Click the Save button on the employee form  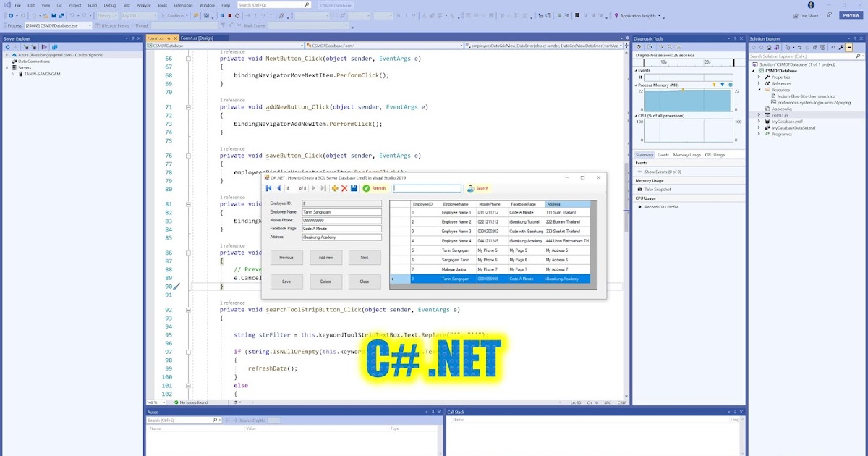(286, 282)
